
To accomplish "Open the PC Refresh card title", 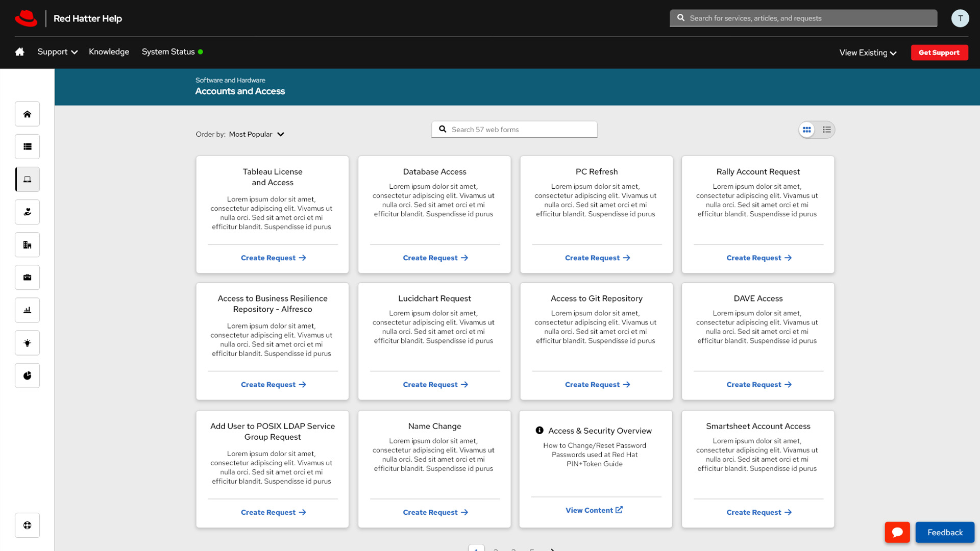I will [597, 172].
